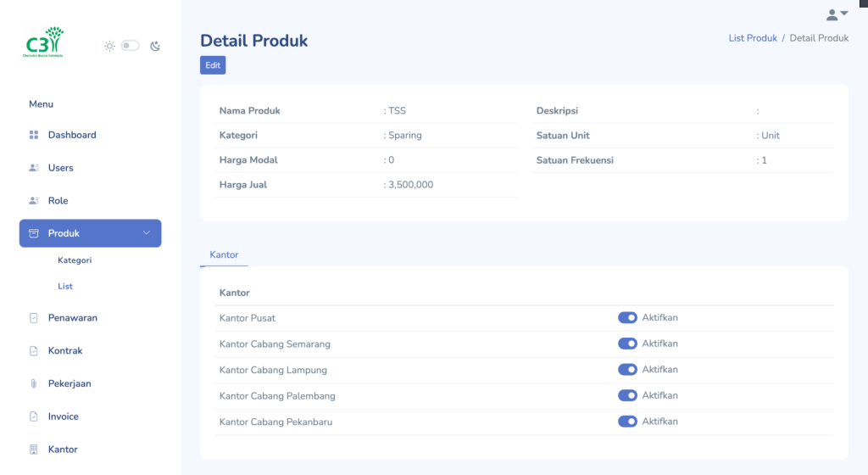
Task: Click the Role icon in sidebar
Action: [34, 201]
